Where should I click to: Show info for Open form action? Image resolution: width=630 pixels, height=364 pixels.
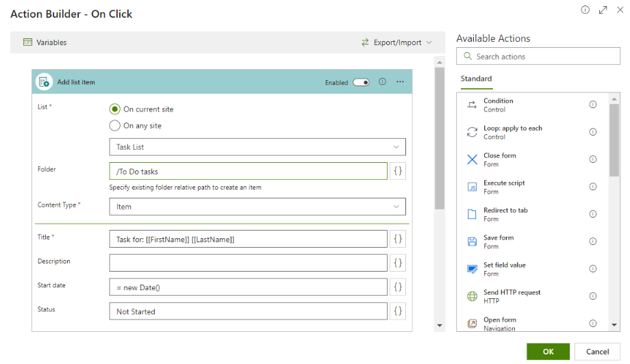592,323
